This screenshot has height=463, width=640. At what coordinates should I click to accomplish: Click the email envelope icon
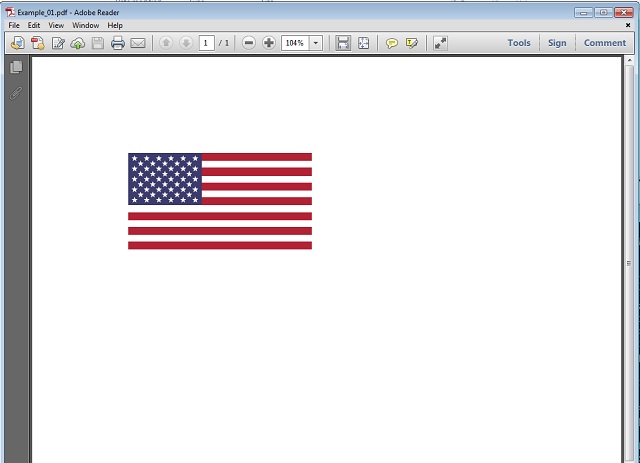point(138,43)
